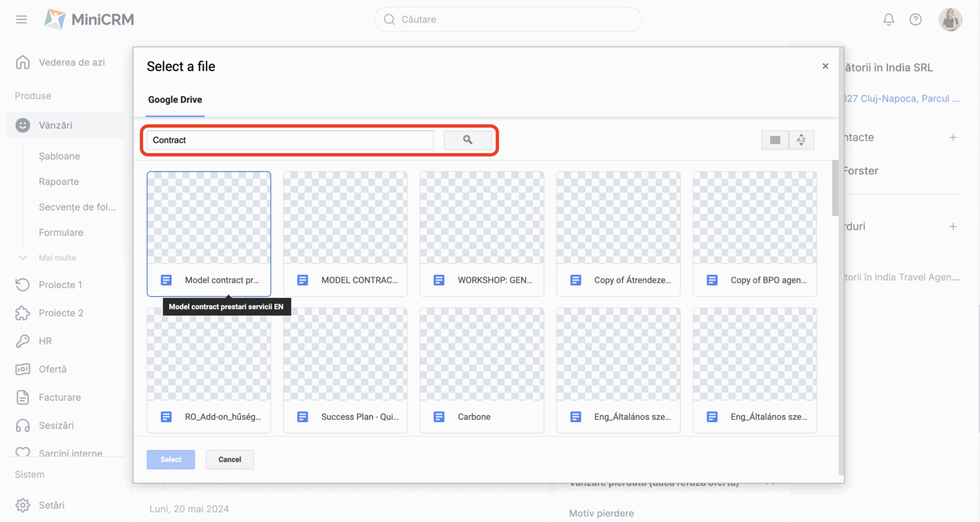The width and height of the screenshot is (980, 522).
Task: Switch to list view in file picker
Action: click(775, 140)
